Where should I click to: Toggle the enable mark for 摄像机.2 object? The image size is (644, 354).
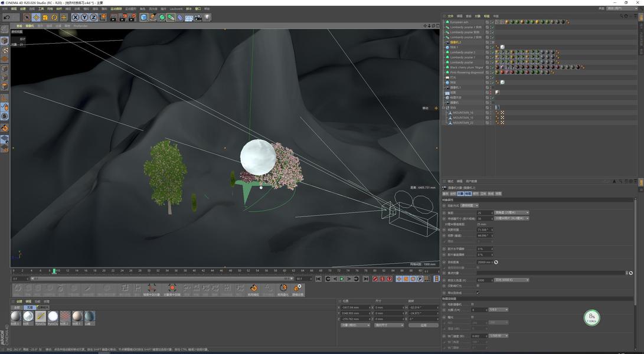pos(492,42)
